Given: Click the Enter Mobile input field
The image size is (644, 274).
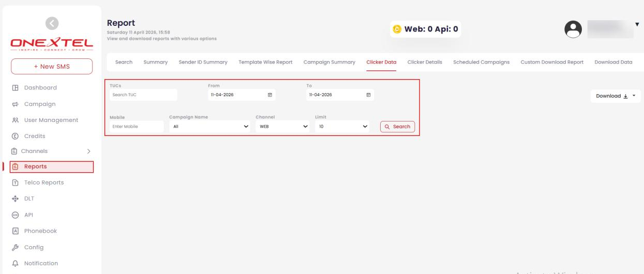Looking at the screenshot, I should coord(137,127).
